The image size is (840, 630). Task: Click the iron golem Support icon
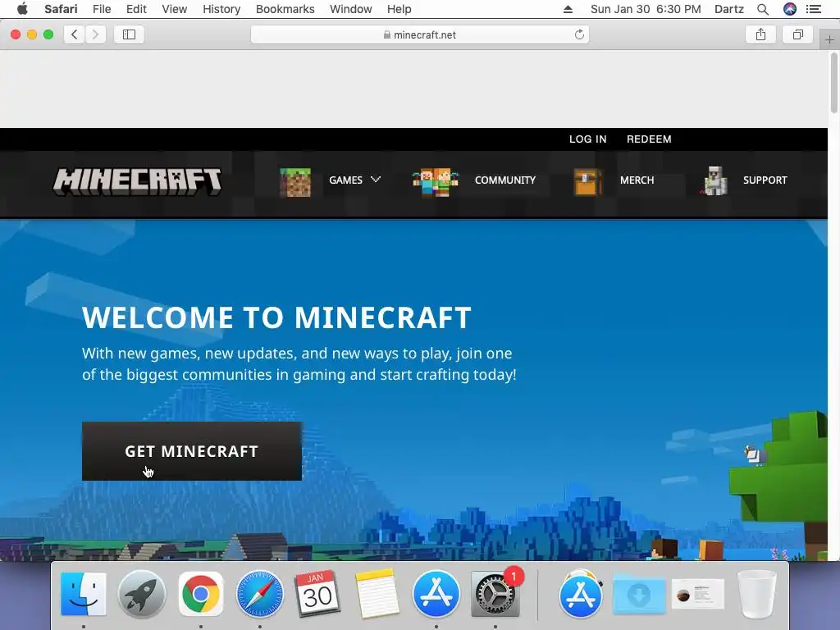(x=714, y=181)
